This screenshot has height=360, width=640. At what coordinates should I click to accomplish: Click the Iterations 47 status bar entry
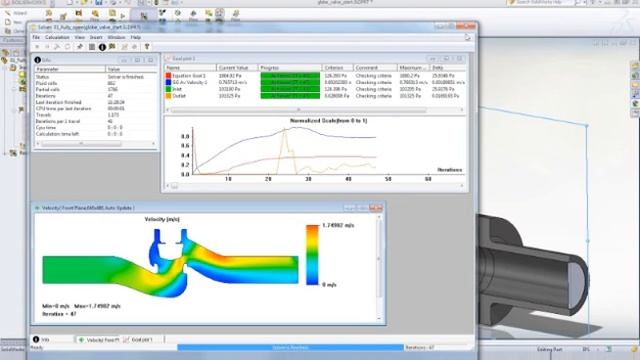420,348
